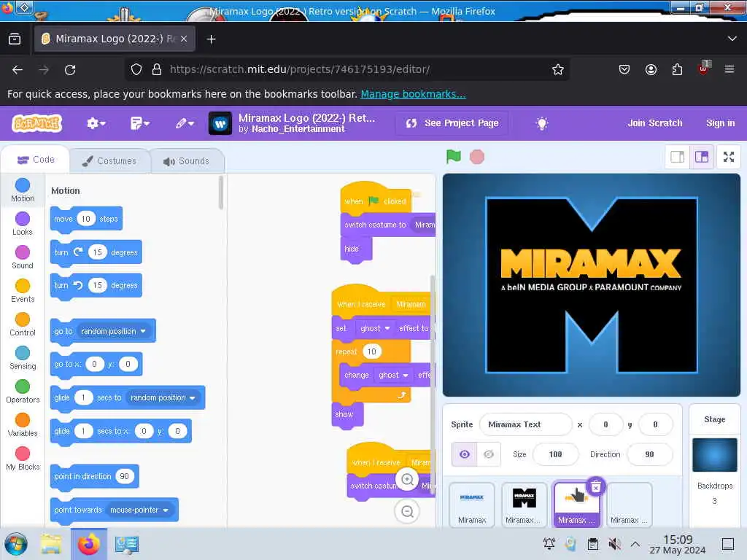Open random position dropdown in glide block

click(x=163, y=397)
